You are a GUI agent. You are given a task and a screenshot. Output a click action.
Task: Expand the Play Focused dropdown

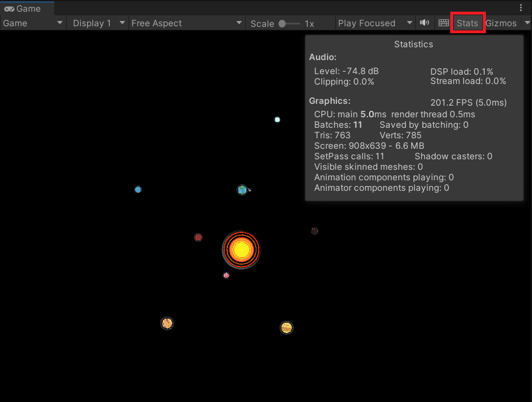tap(374, 23)
